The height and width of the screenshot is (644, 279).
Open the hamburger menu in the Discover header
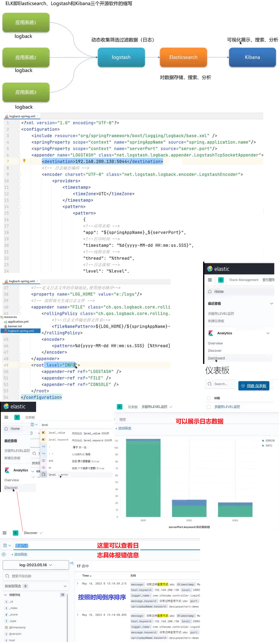click(4, 533)
